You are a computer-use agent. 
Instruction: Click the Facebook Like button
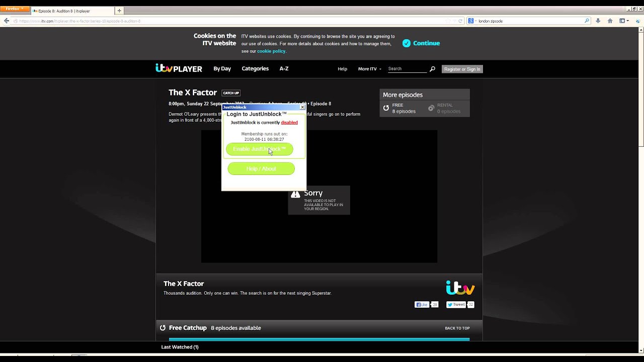click(x=422, y=305)
